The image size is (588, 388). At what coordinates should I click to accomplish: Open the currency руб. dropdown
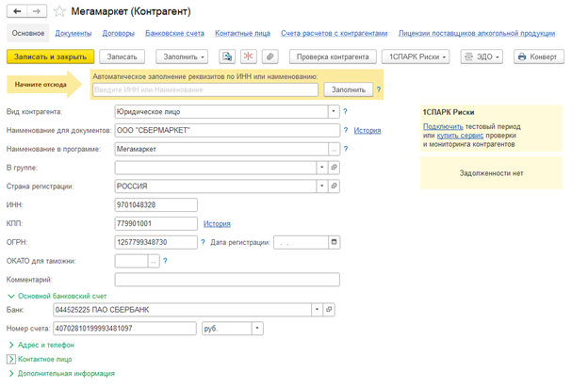coord(256,329)
